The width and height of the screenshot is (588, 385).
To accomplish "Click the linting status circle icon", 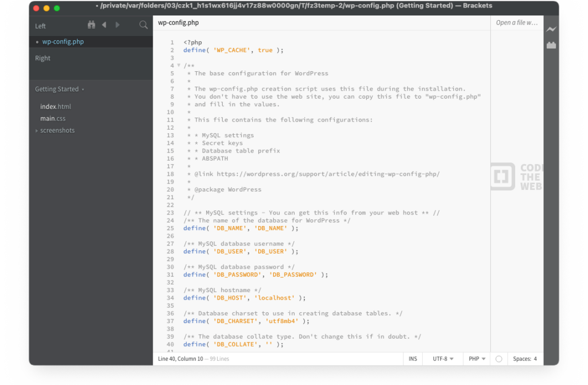I will (499, 359).
